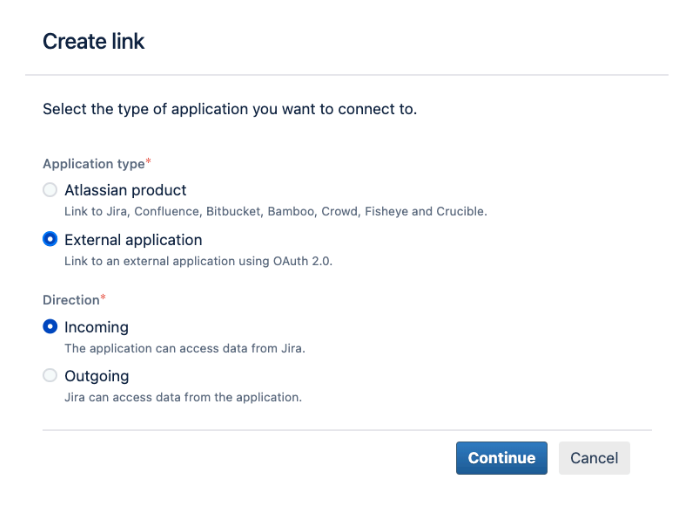Choose the Incoming direction radio button
This screenshot has width=698, height=525.
50,326
